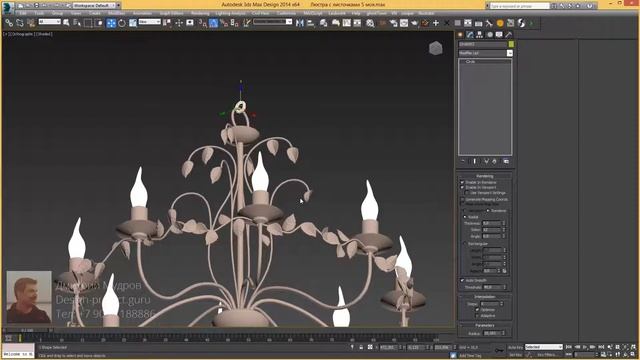640x360 pixels.
Task: Select the Radial radio button
Action: (465, 217)
